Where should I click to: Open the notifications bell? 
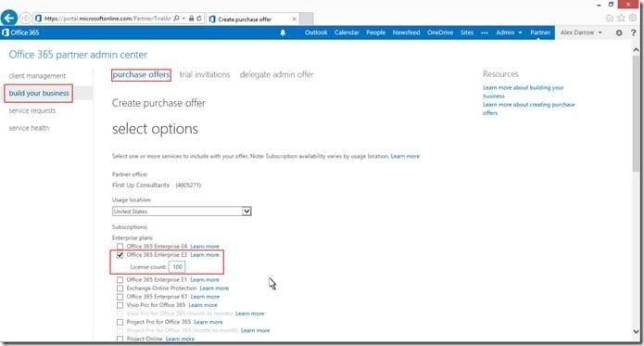pos(283,32)
